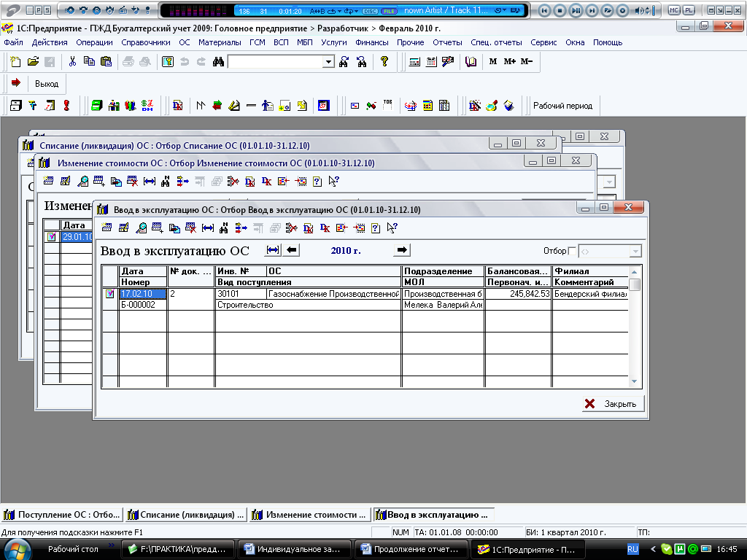Click the red exit arrow icon

pos(16,83)
